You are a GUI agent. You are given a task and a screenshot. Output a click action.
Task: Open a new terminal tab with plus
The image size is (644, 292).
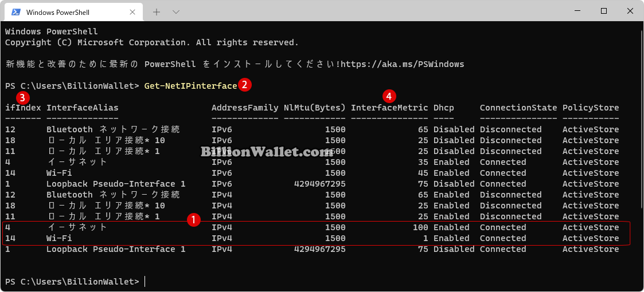coord(156,12)
